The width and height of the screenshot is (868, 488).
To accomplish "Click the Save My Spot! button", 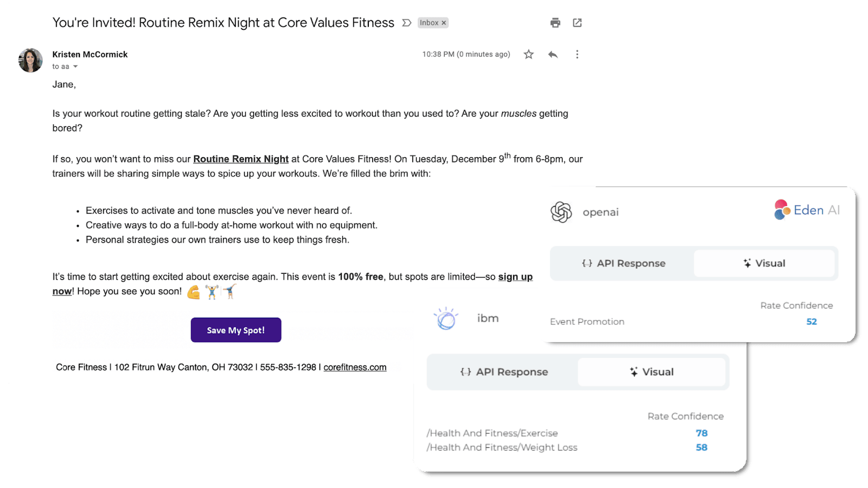I will click(x=236, y=330).
